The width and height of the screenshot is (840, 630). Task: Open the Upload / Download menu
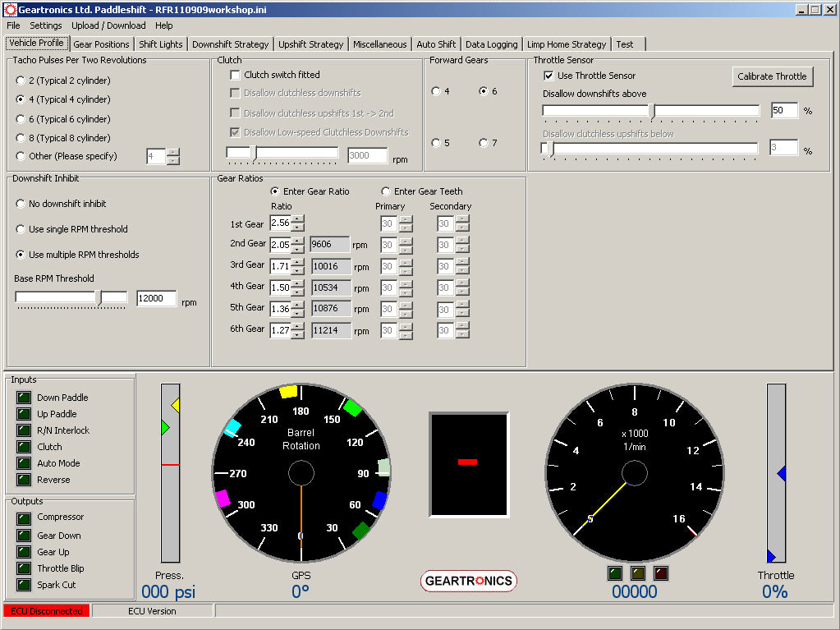[108, 25]
